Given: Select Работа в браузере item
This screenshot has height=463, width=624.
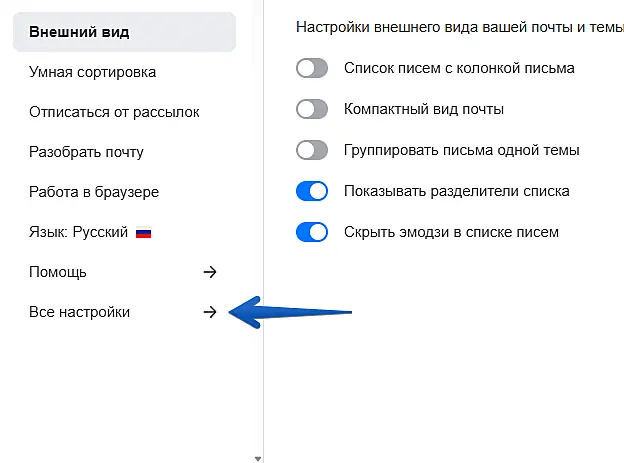Looking at the screenshot, I should pyautogui.click(x=94, y=192).
